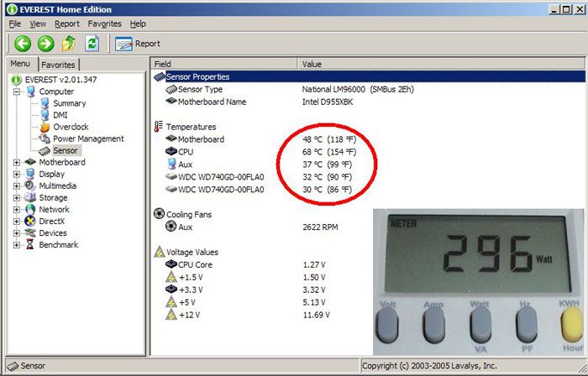Select the Sensor Type row

[369, 90]
